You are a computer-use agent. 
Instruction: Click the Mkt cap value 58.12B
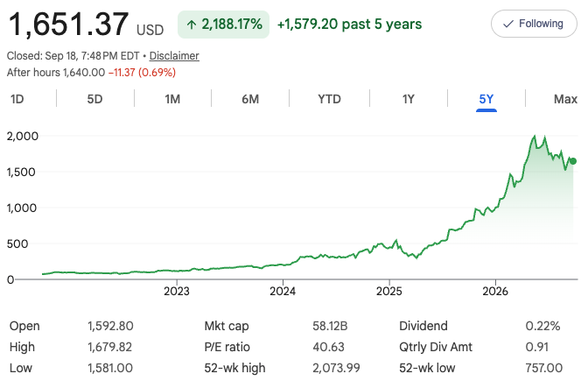coord(330,326)
